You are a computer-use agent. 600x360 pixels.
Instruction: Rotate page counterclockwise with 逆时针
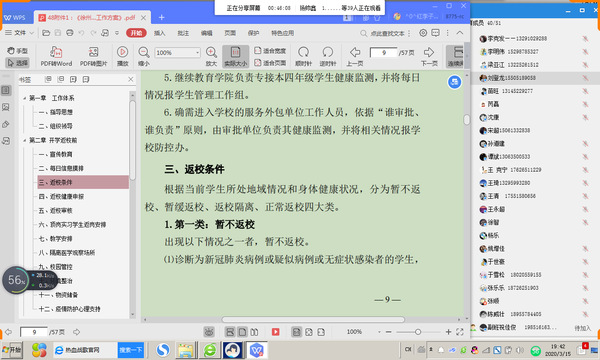[x=328, y=56]
